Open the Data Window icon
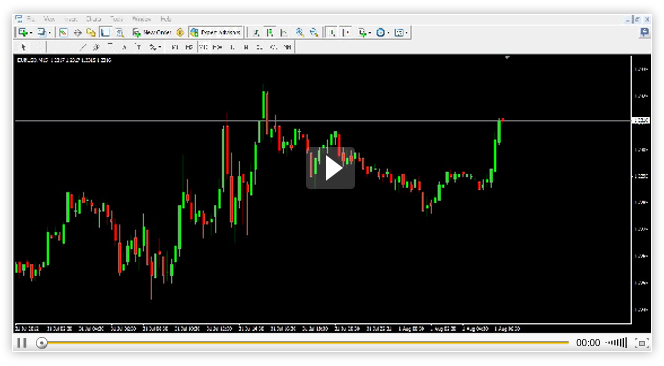664x366 pixels. [x=77, y=32]
